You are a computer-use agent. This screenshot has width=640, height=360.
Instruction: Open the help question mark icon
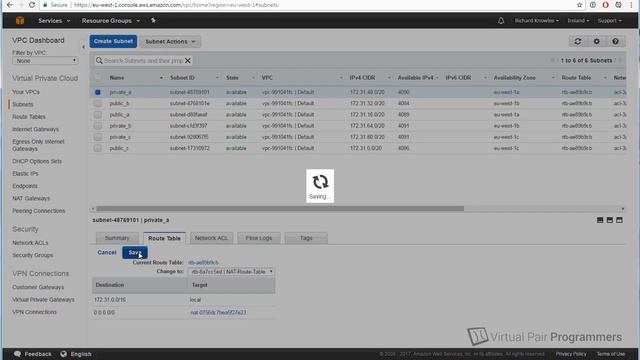pos(615,41)
